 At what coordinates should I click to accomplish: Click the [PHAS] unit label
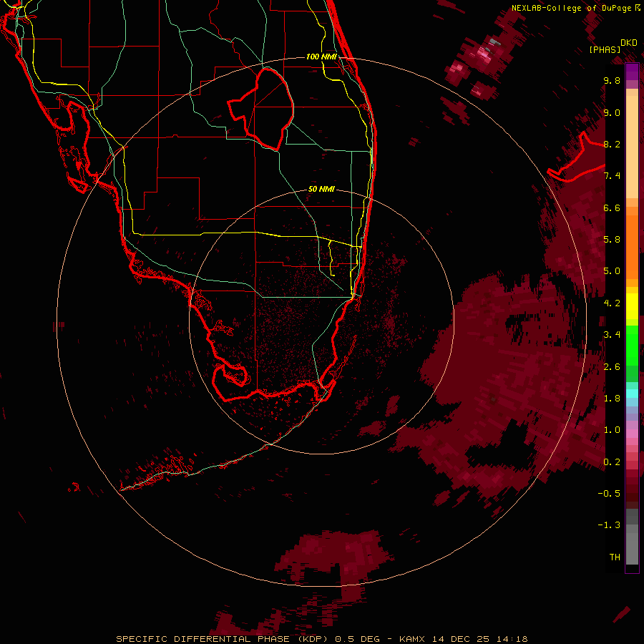point(605,50)
